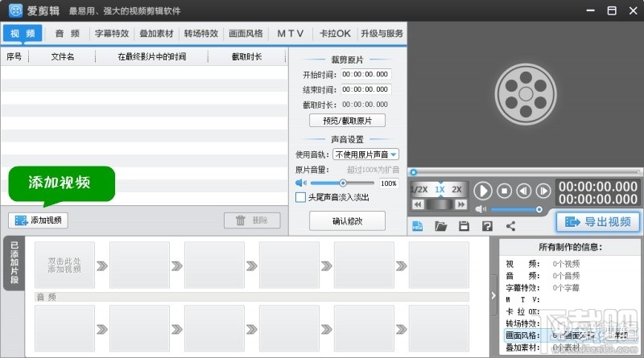Open the 叠加素材 tab
The image size is (644, 358).
[x=156, y=34]
